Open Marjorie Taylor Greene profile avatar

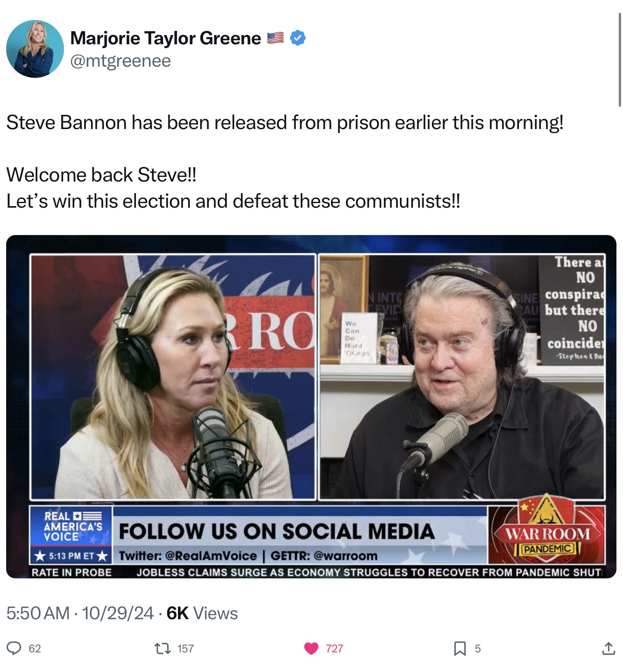(35, 49)
